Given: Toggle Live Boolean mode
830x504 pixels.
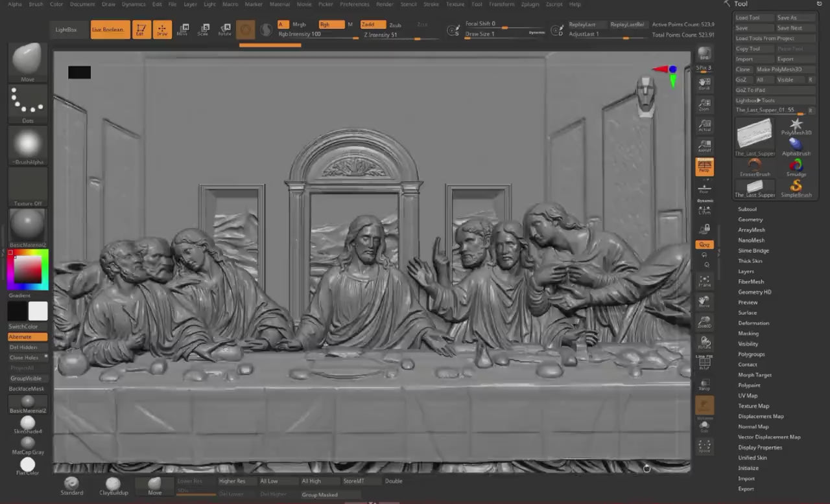Looking at the screenshot, I should pyautogui.click(x=110, y=30).
